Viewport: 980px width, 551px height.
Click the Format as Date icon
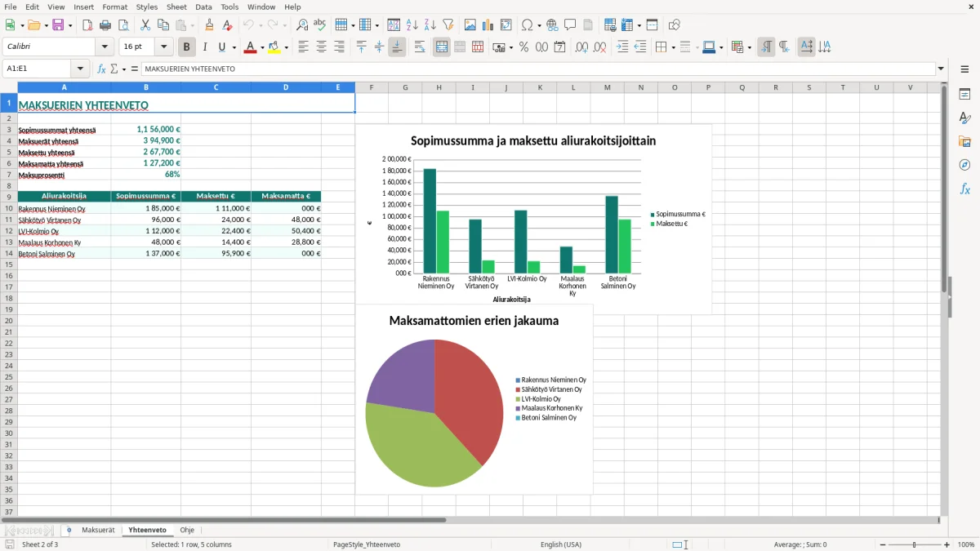pos(560,47)
